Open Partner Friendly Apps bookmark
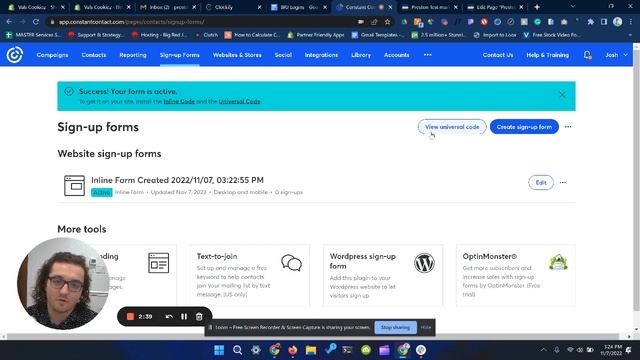 [316, 35]
